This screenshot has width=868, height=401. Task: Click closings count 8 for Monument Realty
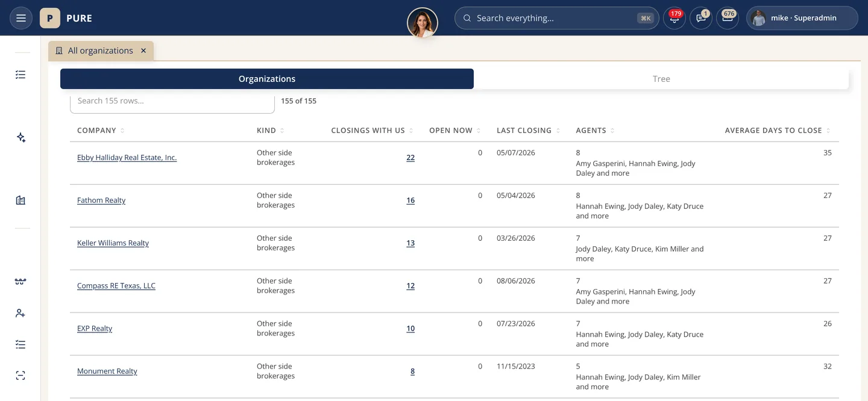pyautogui.click(x=412, y=371)
